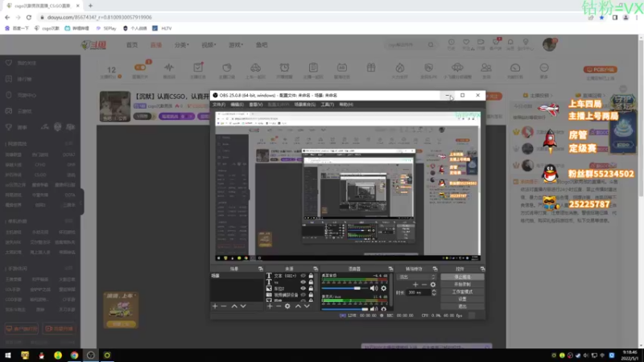Move source down in Sources panel
The height and width of the screenshot is (362, 644).
click(307, 306)
